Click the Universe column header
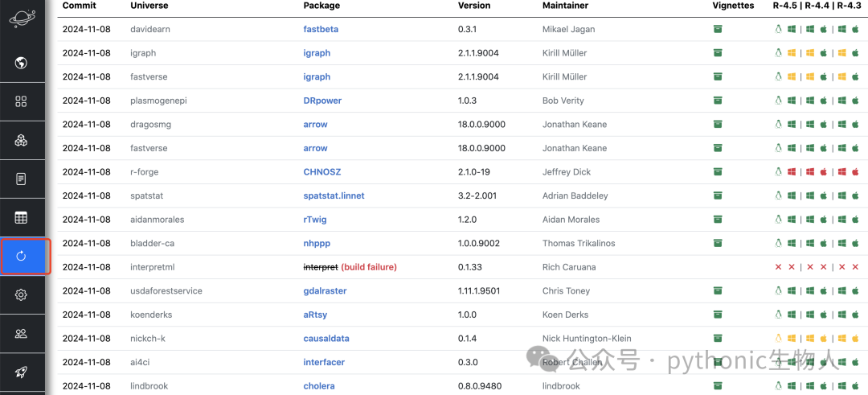Image resolution: width=868 pixels, height=395 pixels. (x=149, y=6)
